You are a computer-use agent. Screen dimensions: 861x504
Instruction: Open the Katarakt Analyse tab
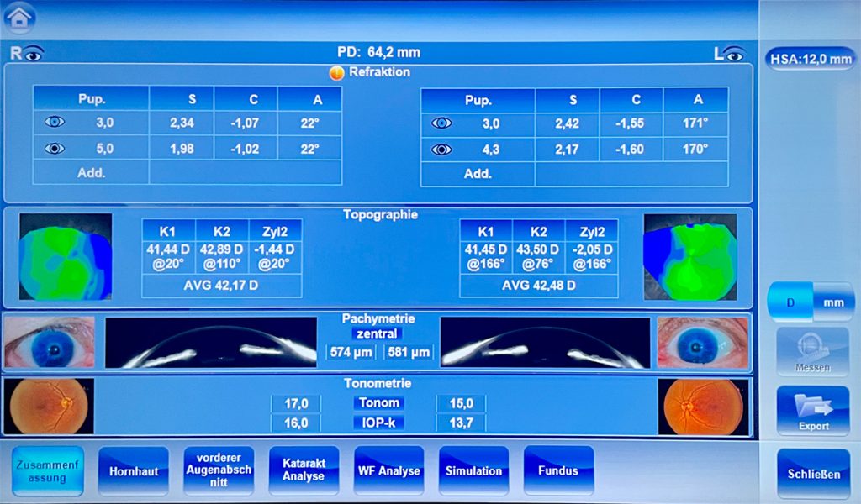coord(304,470)
